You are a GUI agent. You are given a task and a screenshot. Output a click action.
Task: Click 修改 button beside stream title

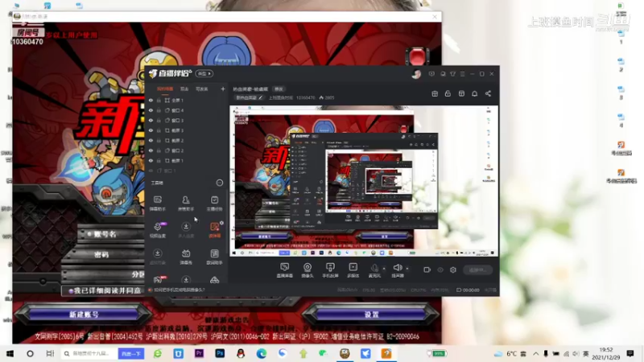(x=279, y=88)
